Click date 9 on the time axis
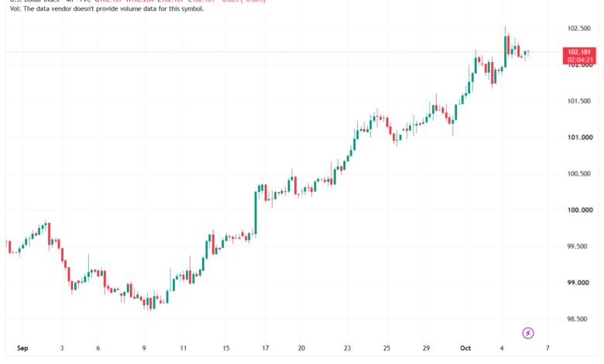Screen dimensions: 604x364 pos(144,349)
